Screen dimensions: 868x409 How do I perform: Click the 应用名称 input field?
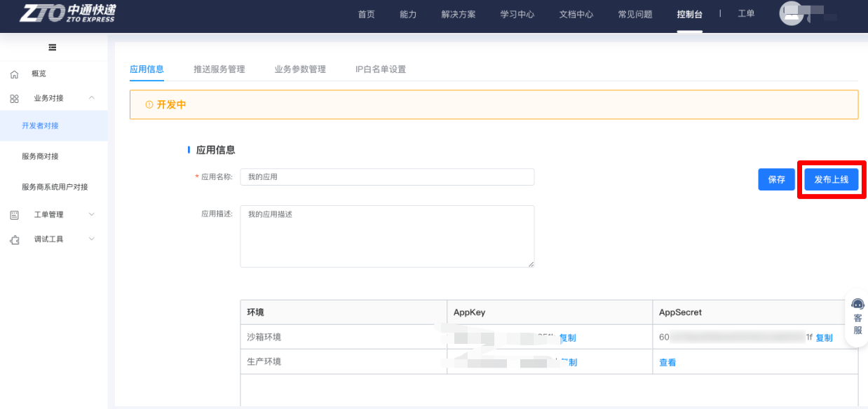coord(387,176)
